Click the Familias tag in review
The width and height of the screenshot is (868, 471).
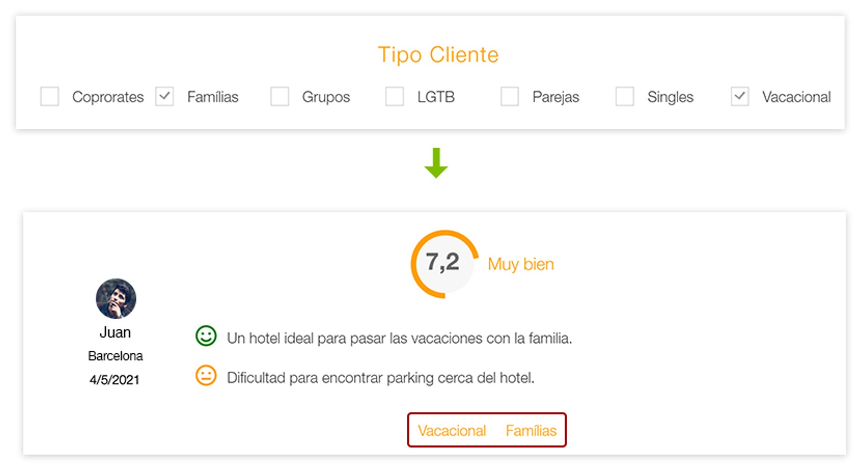tap(531, 431)
